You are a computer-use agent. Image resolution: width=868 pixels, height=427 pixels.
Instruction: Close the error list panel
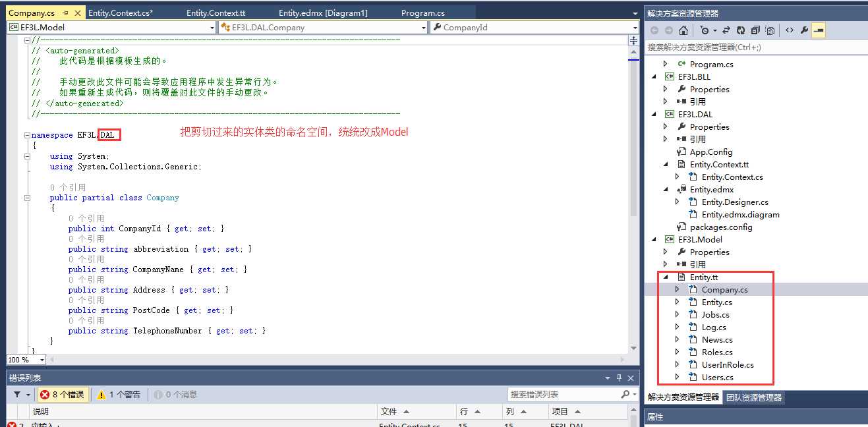click(x=630, y=378)
